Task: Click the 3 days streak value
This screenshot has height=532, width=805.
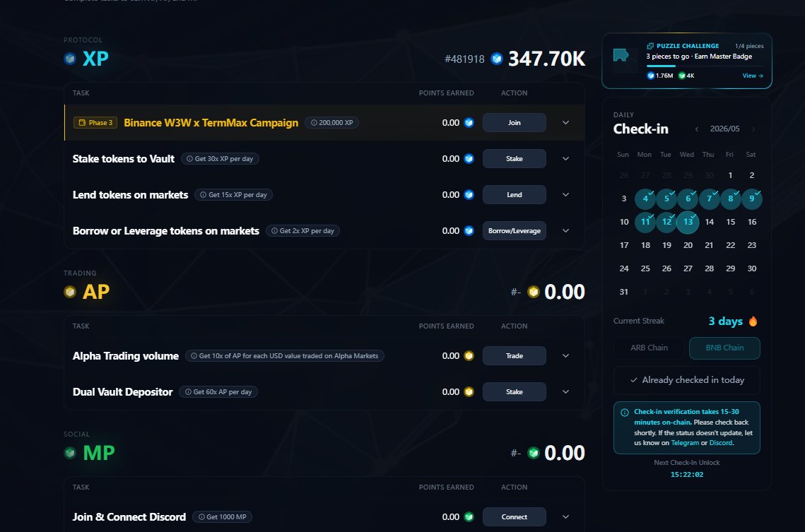Action: (725, 321)
